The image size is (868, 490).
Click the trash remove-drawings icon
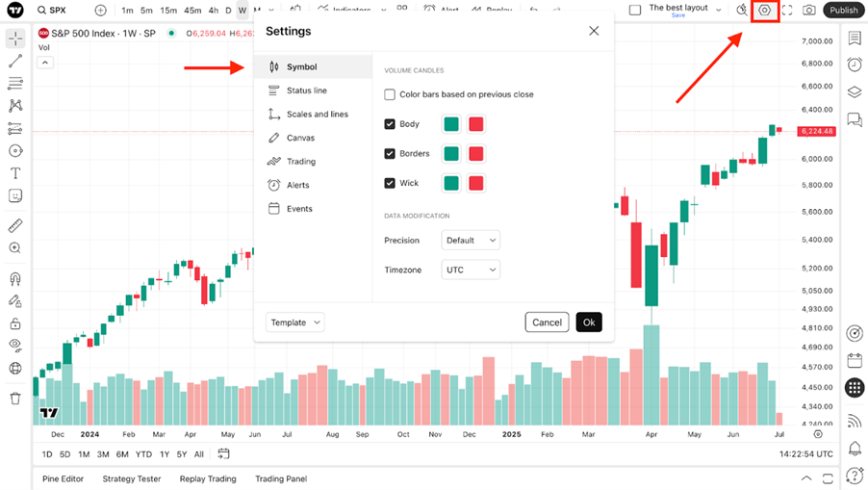pyautogui.click(x=15, y=399)
